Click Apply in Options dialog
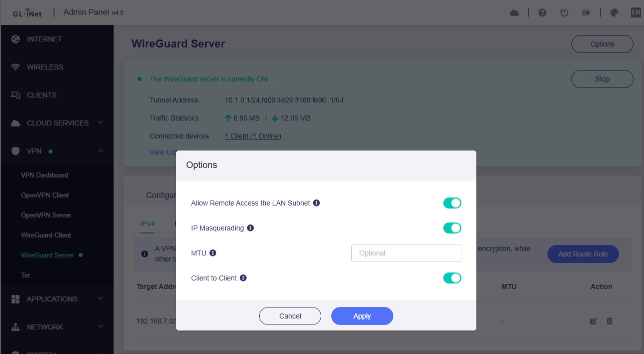The height and width of the screenshot is (354, 644). (362, 316)
